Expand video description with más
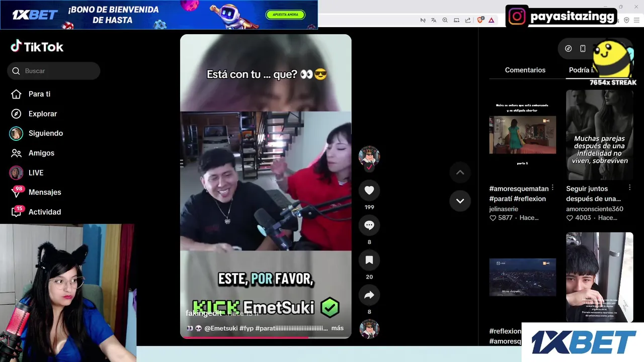 (338, 328)
